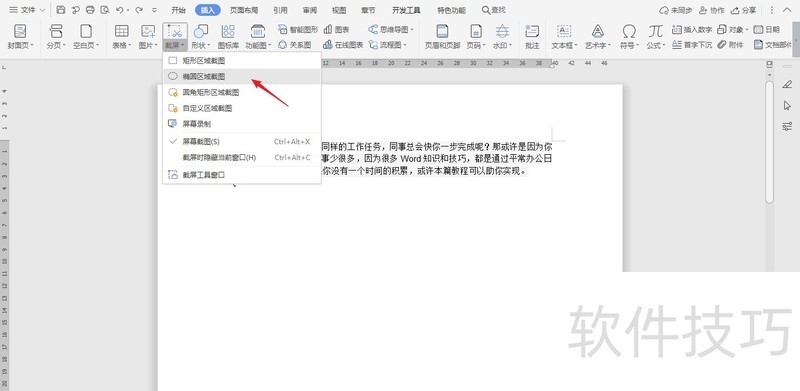Image resolution: width=800 pixels, height=391 pixels.
Task: Click the Share (分享) button
Action: click(743, 10)
